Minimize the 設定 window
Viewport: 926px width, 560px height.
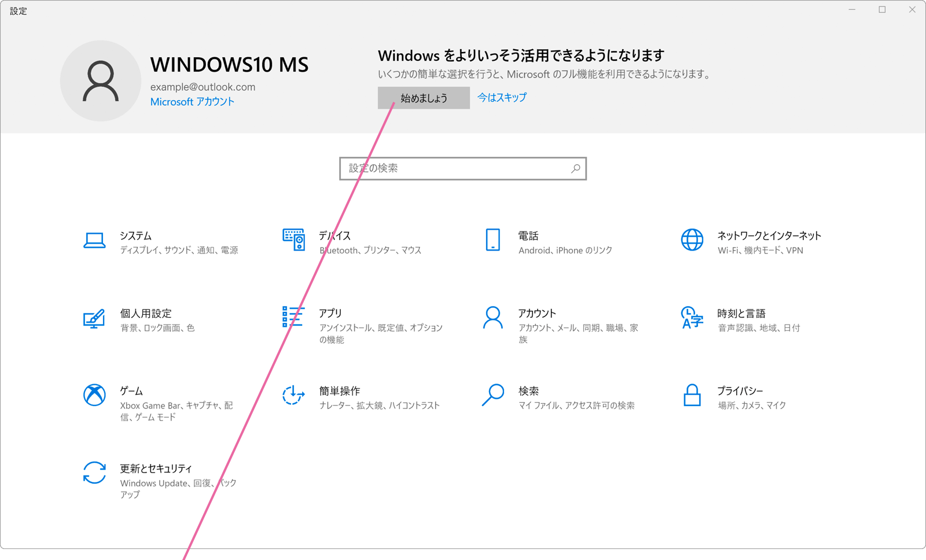click(x=852, y=10)
